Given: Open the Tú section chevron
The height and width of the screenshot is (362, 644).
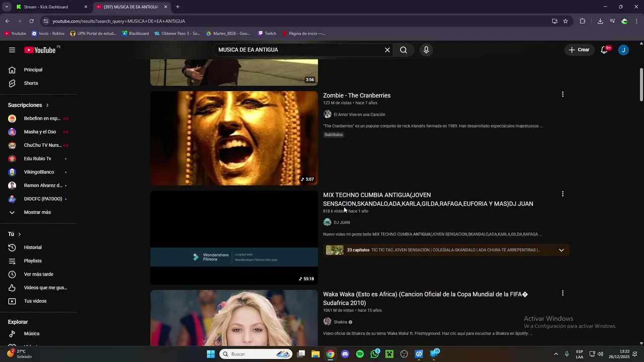Looking at the screenshot, I should tap(20, 234).
